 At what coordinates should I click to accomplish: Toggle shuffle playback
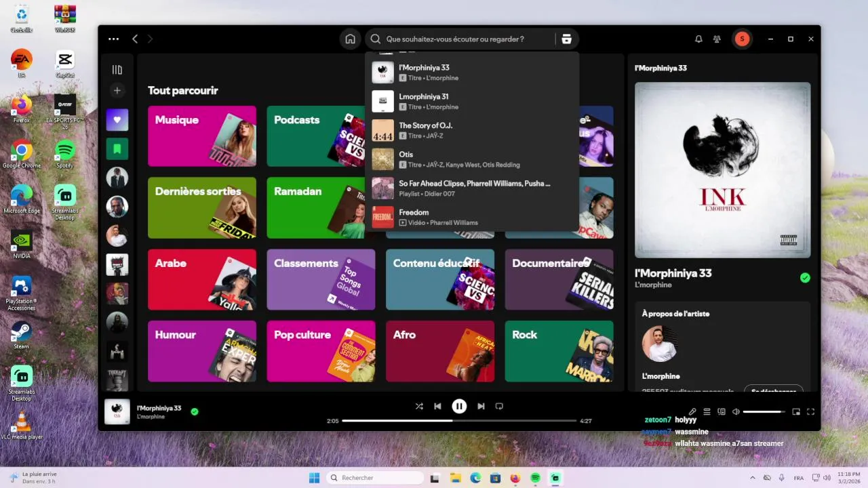[419, 406]
